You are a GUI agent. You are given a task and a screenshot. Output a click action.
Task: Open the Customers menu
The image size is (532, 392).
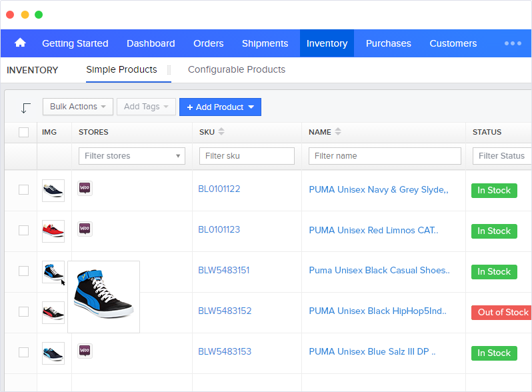[453, 43]
